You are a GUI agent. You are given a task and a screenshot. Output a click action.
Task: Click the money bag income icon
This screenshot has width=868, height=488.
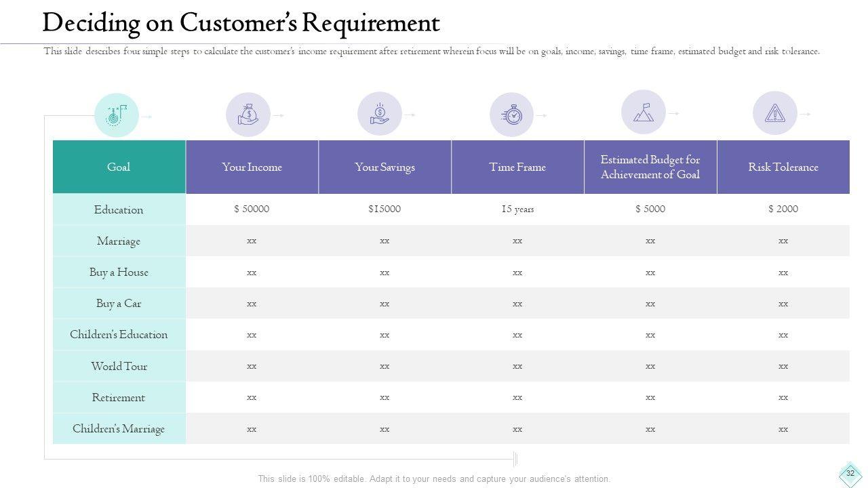point(248,115)
